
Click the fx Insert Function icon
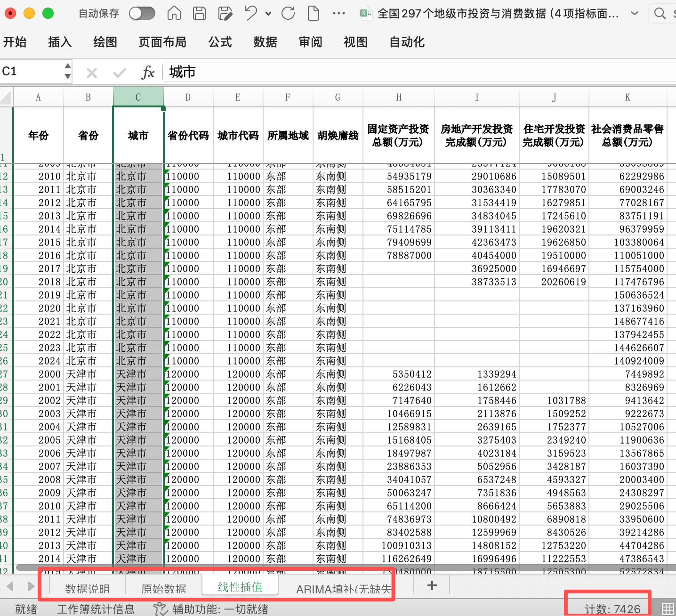point(148,72)
